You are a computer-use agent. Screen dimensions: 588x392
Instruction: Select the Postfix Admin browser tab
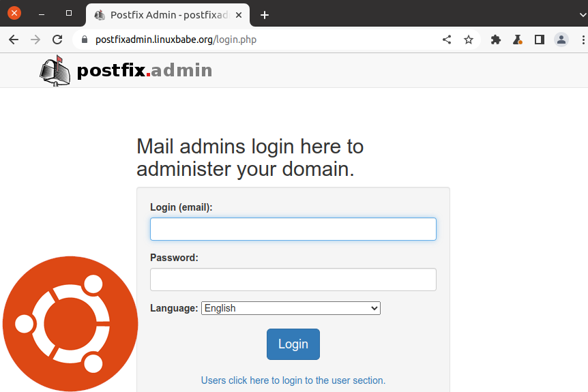[x=164, y=15]
